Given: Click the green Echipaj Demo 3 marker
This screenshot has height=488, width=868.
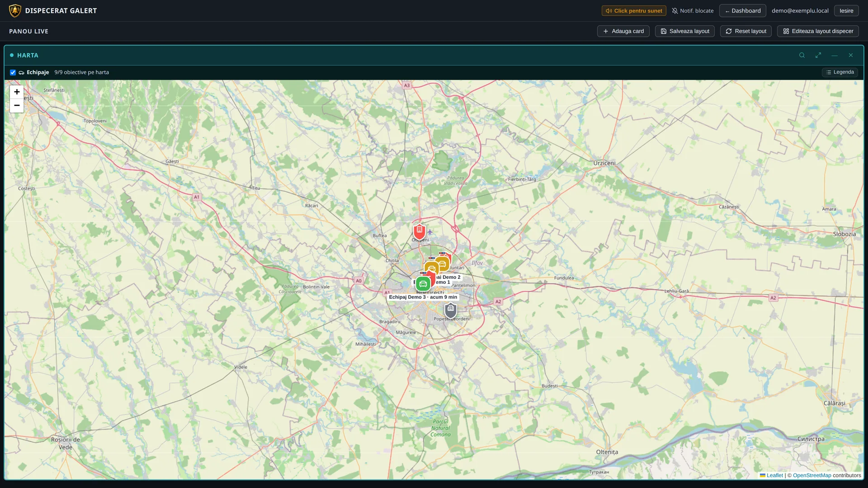Looking at the screenshot, I should 423,284.
